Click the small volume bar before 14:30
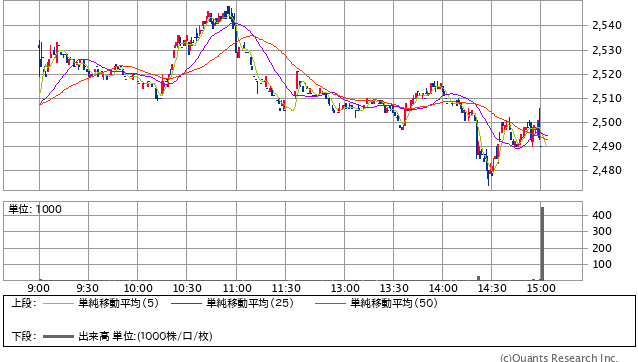The width and height of the screenshot is (638, 362). [x=478, y=278]
